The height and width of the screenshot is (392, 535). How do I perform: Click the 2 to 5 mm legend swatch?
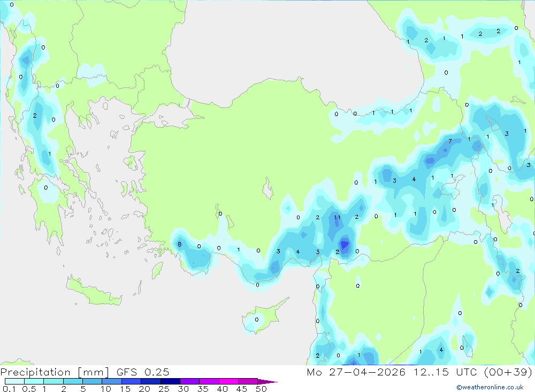point(73,381)
